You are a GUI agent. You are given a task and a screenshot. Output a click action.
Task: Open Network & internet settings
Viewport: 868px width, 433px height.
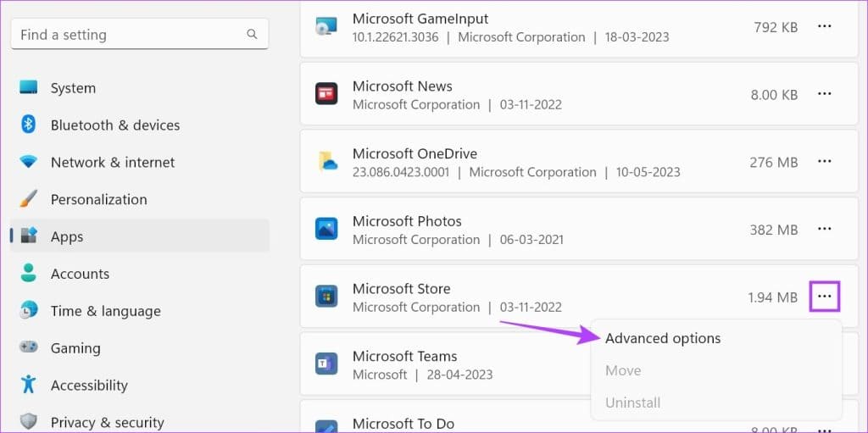(x=113, y=162)
